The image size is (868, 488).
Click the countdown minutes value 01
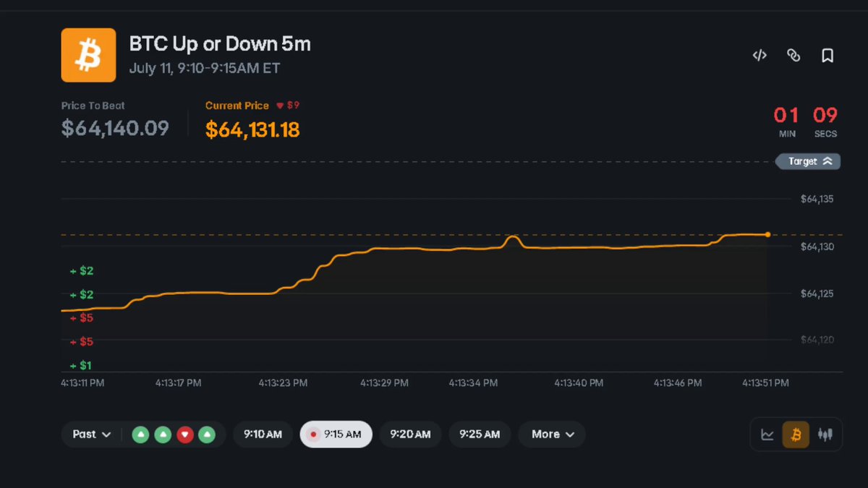[x=786, y=115]
